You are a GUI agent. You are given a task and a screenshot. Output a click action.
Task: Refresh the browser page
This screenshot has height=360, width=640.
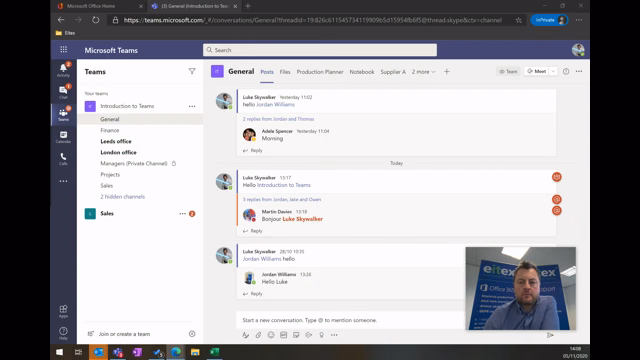tap(96, 20)
